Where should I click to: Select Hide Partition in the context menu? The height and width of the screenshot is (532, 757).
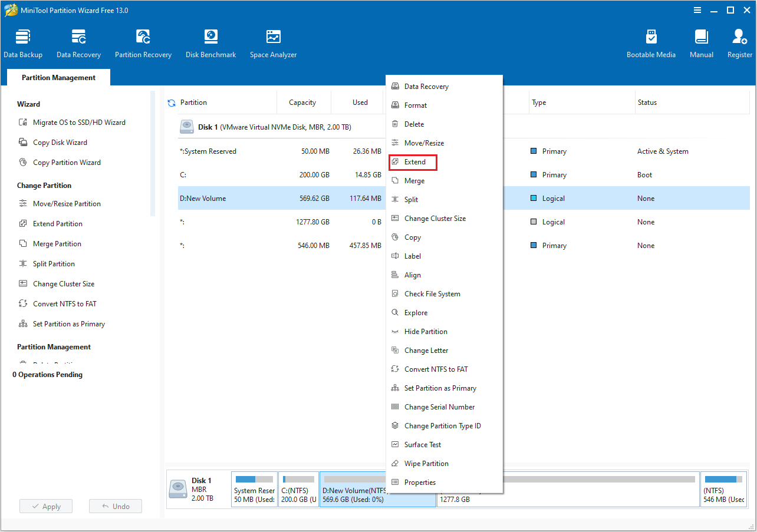pyautogui.click(x=444, y=332)
